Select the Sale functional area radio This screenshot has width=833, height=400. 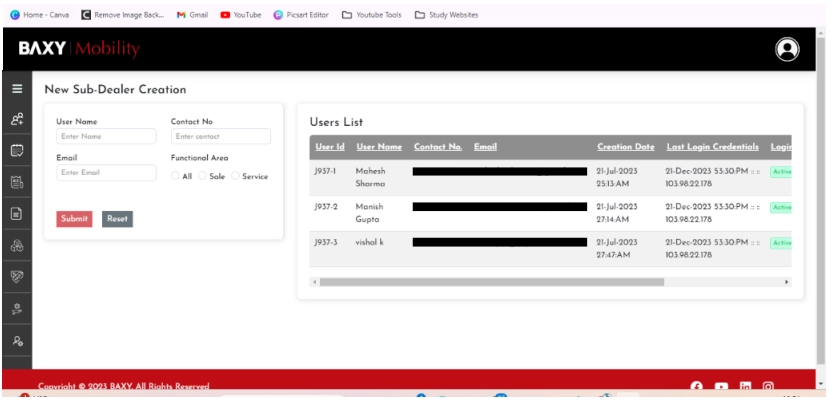click(x=202, y=176)
